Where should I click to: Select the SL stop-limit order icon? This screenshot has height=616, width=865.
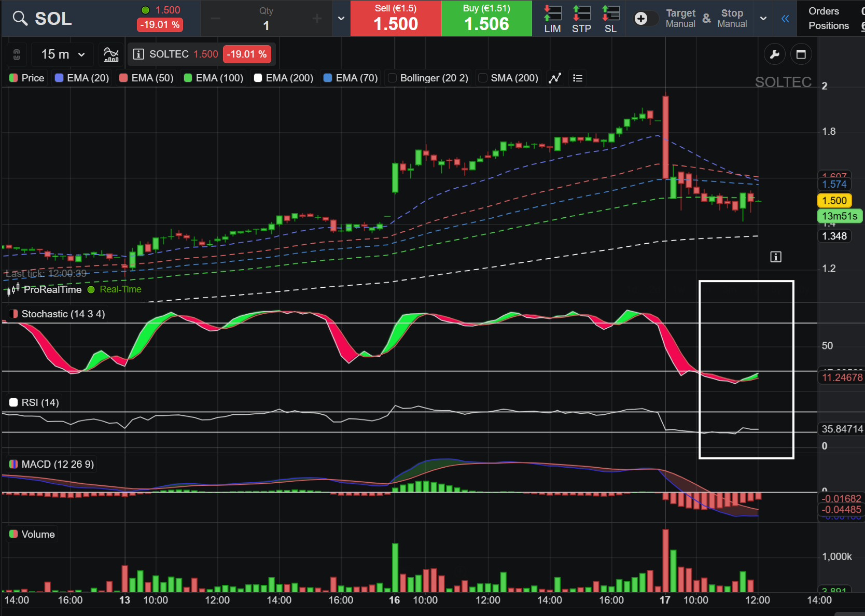(x=610, y=19)
